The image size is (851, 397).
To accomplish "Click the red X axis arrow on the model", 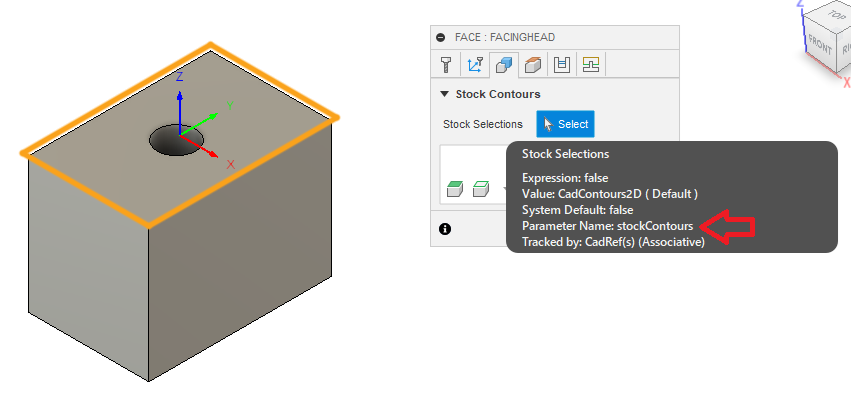I will pyautogui.click(x=199, y=146).
